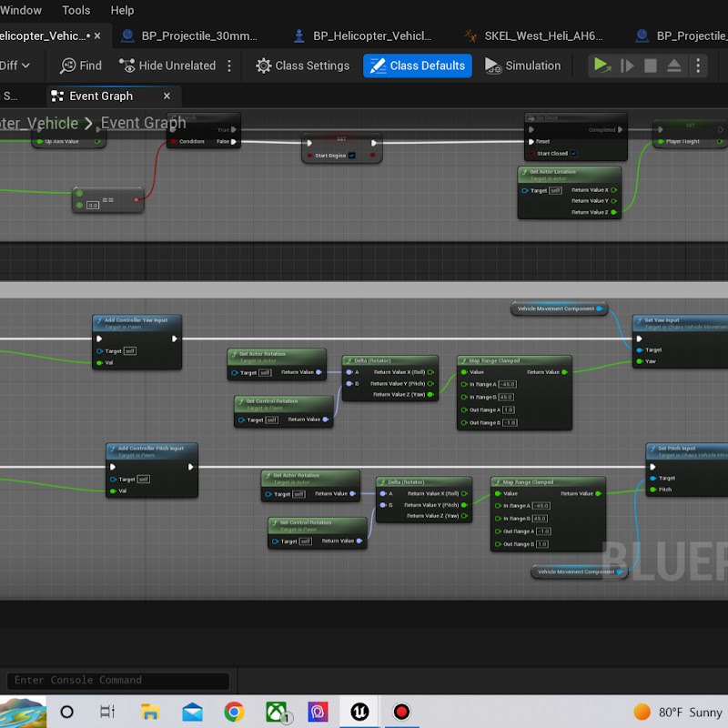Toggle Start Closed checkbox on Do Once node
Image resolution: width=728 pixels, height=728 pixels.
coord(573,153)
